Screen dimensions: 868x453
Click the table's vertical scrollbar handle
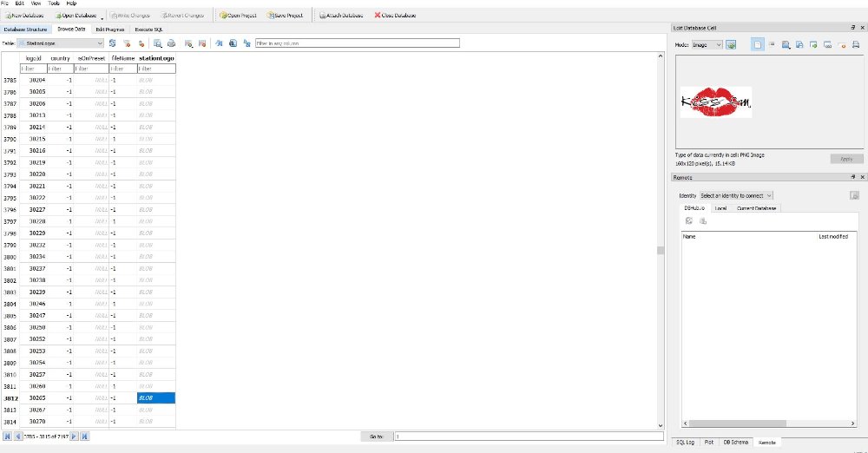tap(661, 250)
